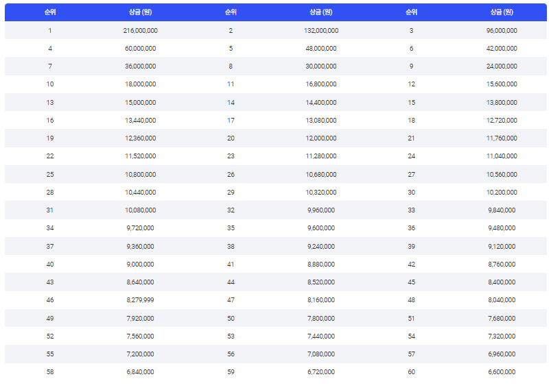Select the 9,600,000 value
This screenshot has width=551, height=392.
point(321,228)
